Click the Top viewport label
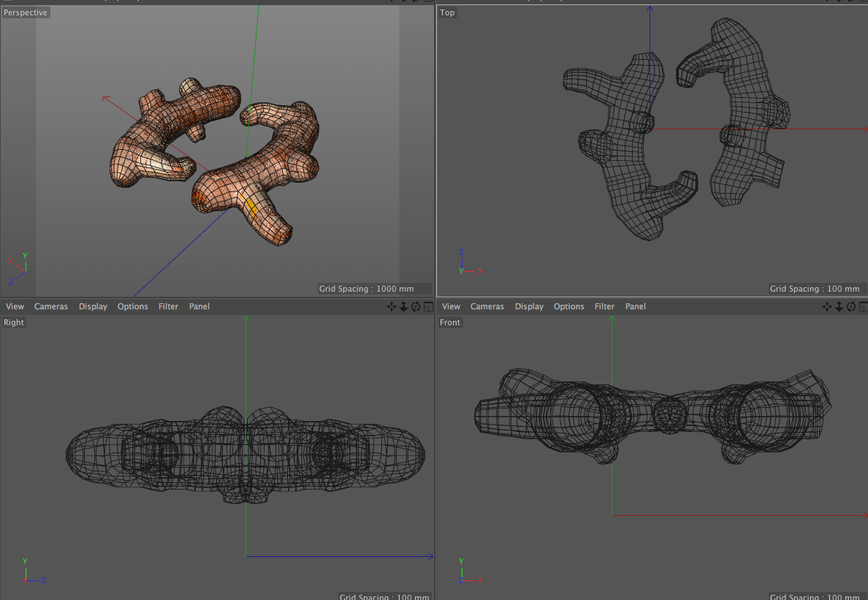Viewport: 868px width, 600px height. click(x=447, y=12)
